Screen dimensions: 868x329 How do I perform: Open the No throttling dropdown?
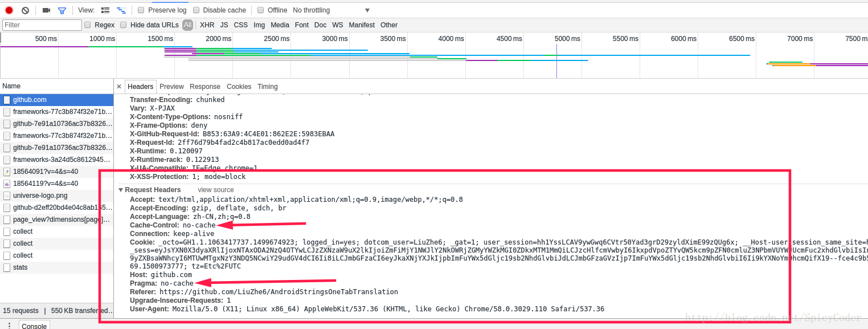tap(331, 10)
